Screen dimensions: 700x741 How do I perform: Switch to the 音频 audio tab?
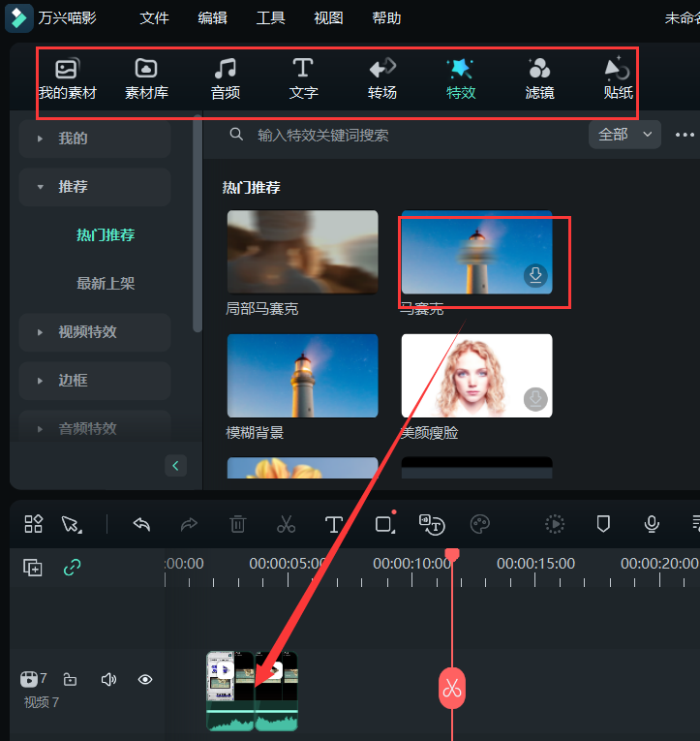(x=226, y=78)
